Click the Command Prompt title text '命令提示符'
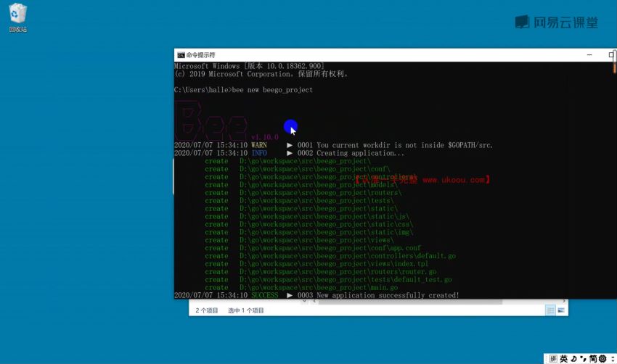Viewport: 617px width, 364px height. tap(200, 55)
